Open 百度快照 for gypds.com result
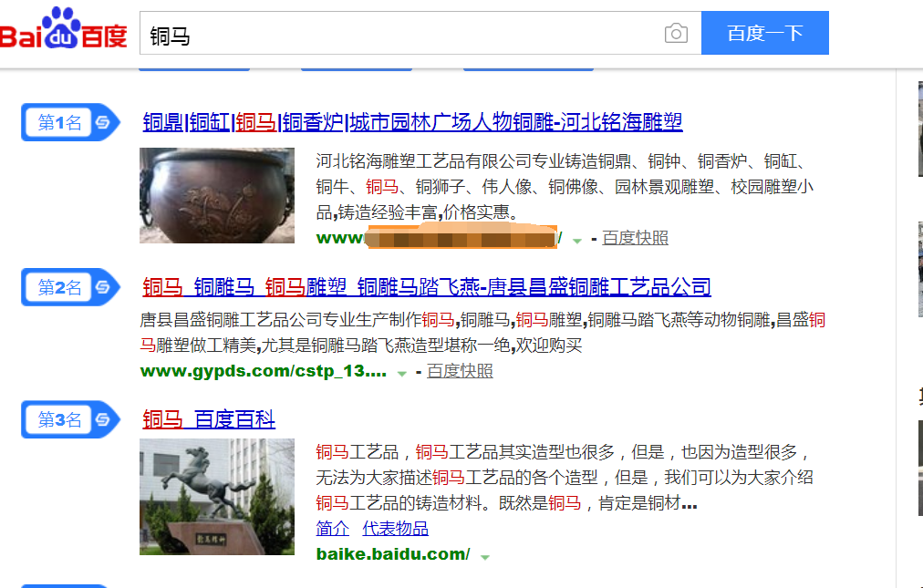The image size is (923, 588). point(460,371)
